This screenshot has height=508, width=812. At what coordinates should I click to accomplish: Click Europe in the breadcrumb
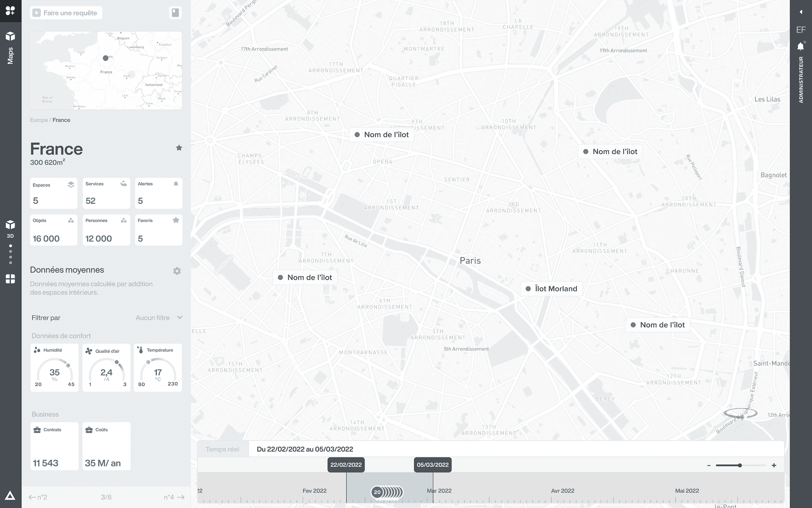pyautogui.click(x=39, y=120)
